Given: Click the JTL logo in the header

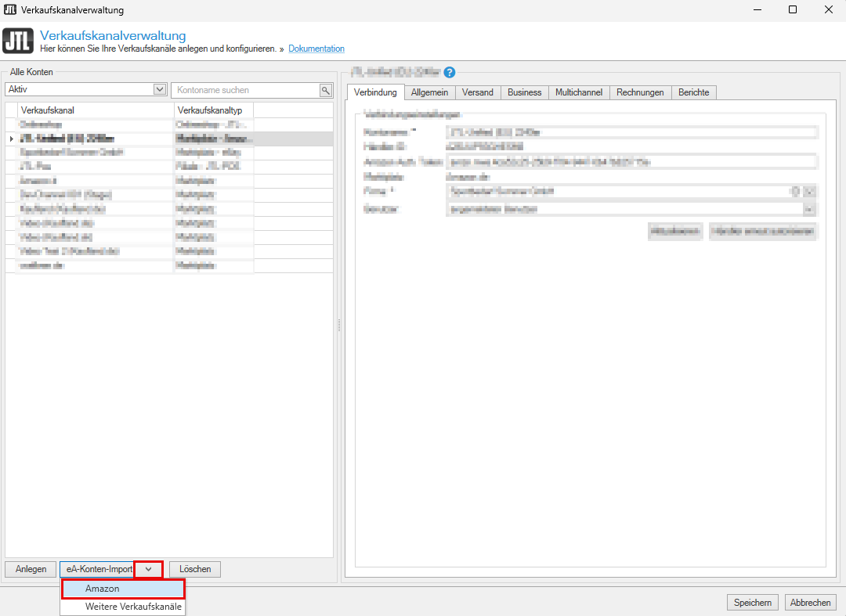Looking at the screenshot, I should click(18, 41).
